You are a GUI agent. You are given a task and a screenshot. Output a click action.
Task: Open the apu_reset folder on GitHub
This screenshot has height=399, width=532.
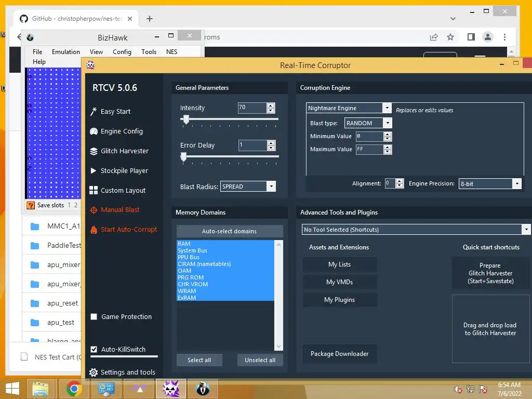tap(63, 303)
